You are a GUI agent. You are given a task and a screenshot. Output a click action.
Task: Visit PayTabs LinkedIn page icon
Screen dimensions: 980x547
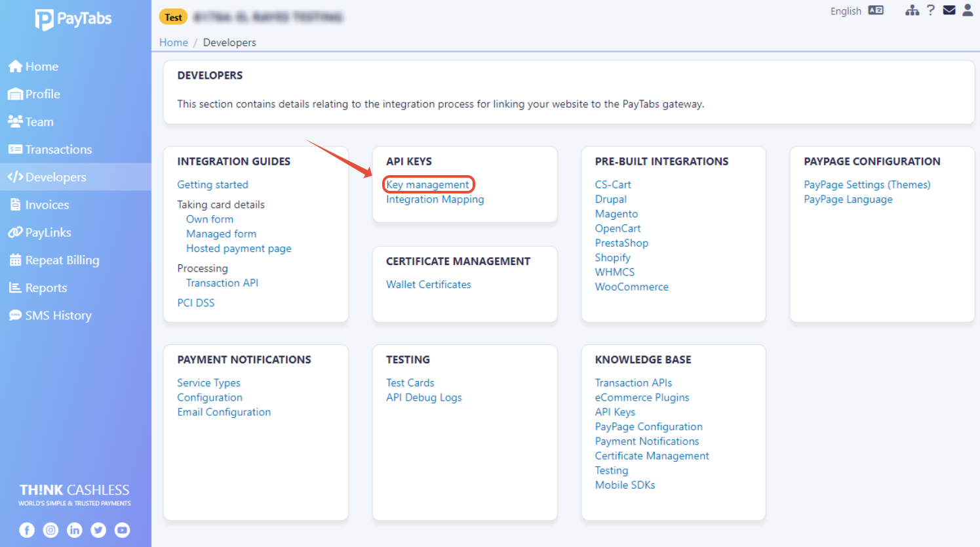click(75, 530)
